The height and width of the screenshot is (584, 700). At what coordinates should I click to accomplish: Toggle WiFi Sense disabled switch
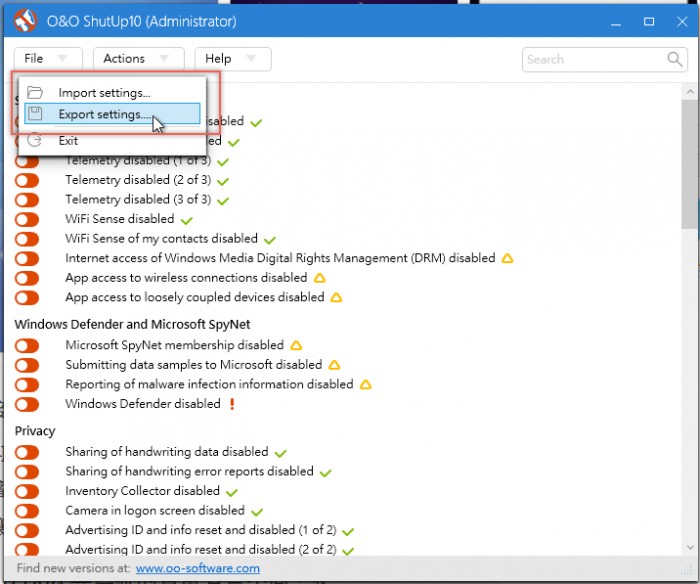[x=27, y=220]
